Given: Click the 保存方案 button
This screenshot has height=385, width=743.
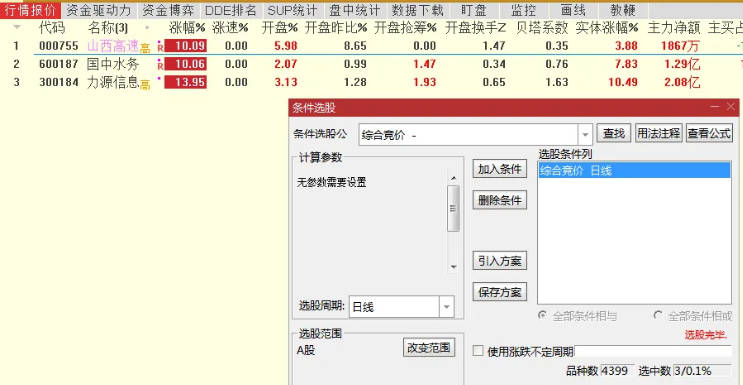Looking at the screenshot, I should 499,292.
